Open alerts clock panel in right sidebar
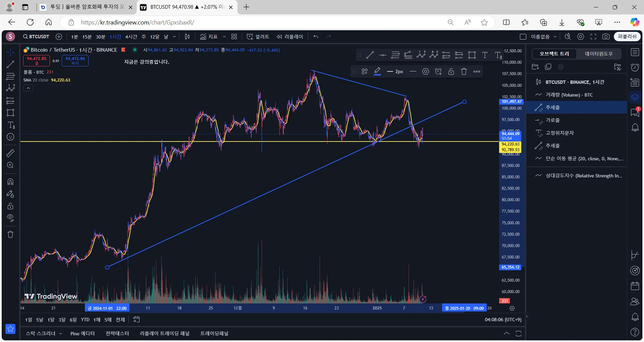Image resolution: width=644 pixels, height=342 pixels. [635, 67]
